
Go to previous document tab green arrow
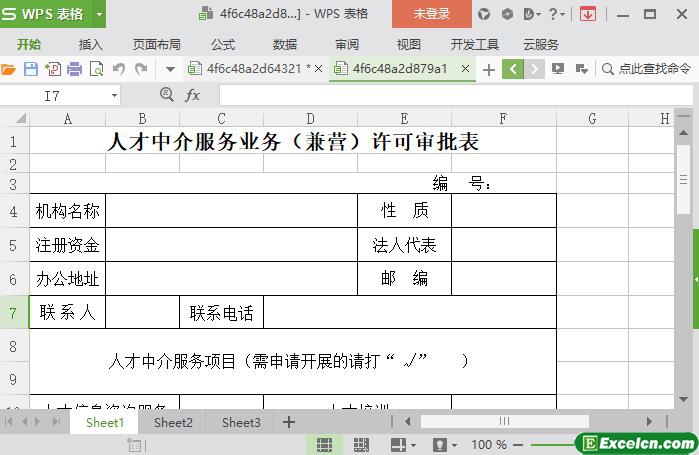(x=513, y=69)
